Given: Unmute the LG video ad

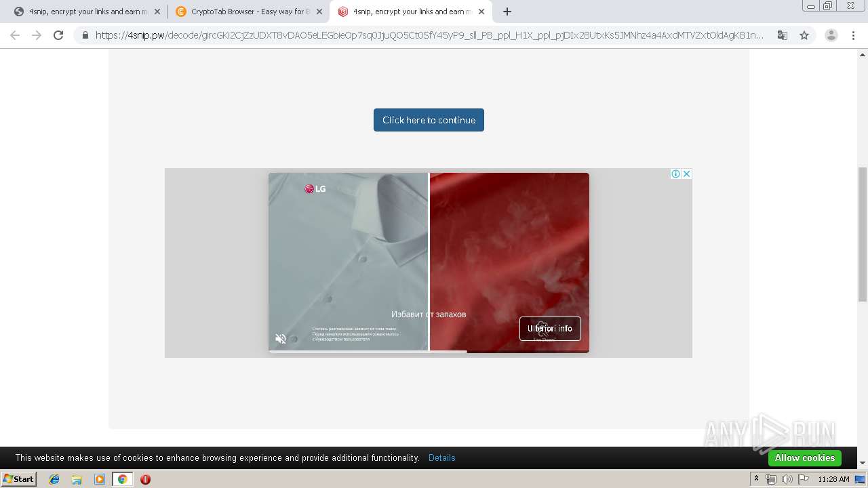Looking at the screenshot, I should tap(281, 339).
